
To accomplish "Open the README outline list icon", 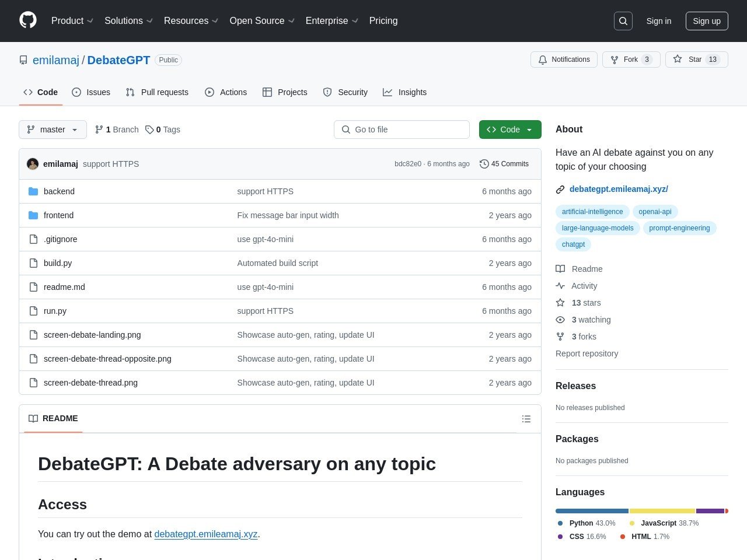I will [x=526, y=419].
